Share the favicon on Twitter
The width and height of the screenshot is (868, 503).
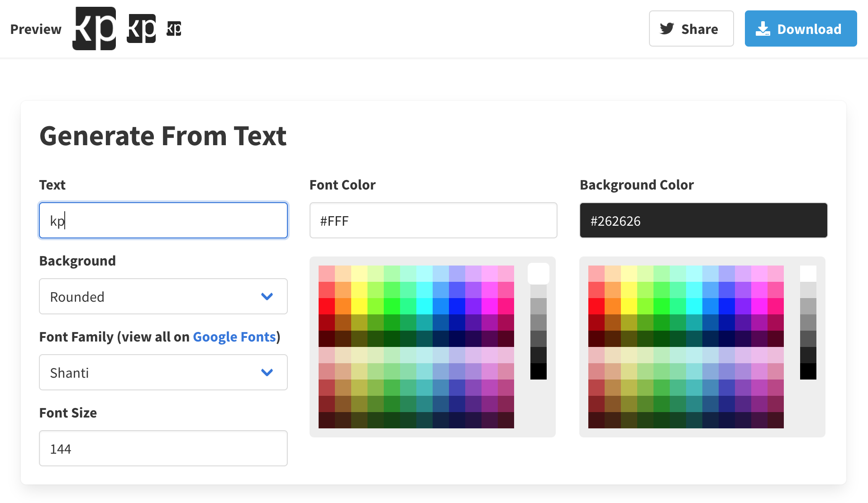691,28
